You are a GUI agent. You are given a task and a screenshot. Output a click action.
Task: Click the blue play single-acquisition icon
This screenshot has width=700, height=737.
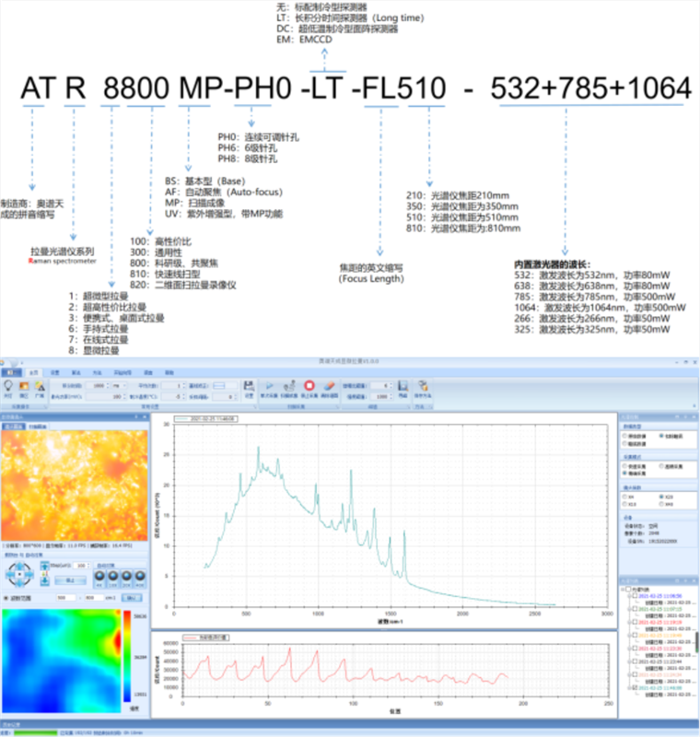[x=268, y=387]
